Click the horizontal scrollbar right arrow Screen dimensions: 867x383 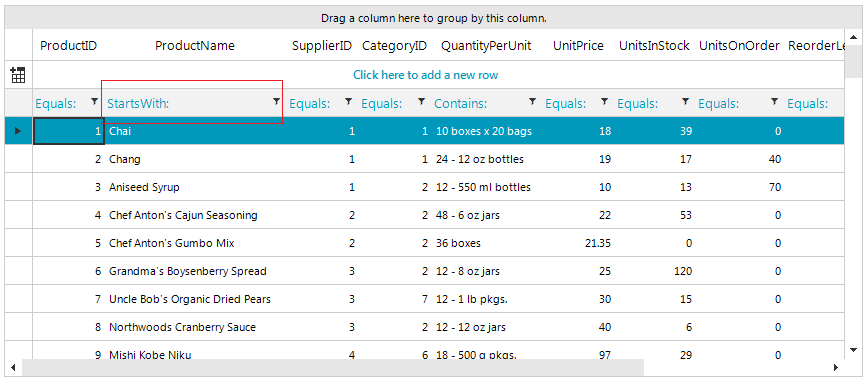(x=835, y=368)
